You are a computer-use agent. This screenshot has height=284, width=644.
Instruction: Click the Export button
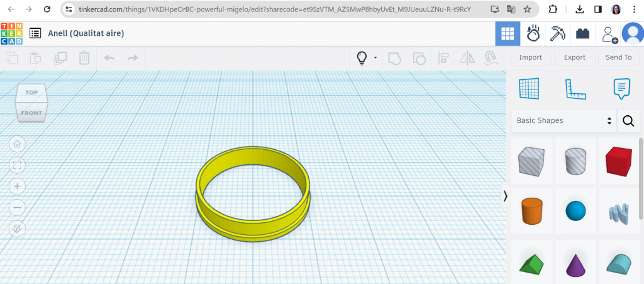[574, 57]
